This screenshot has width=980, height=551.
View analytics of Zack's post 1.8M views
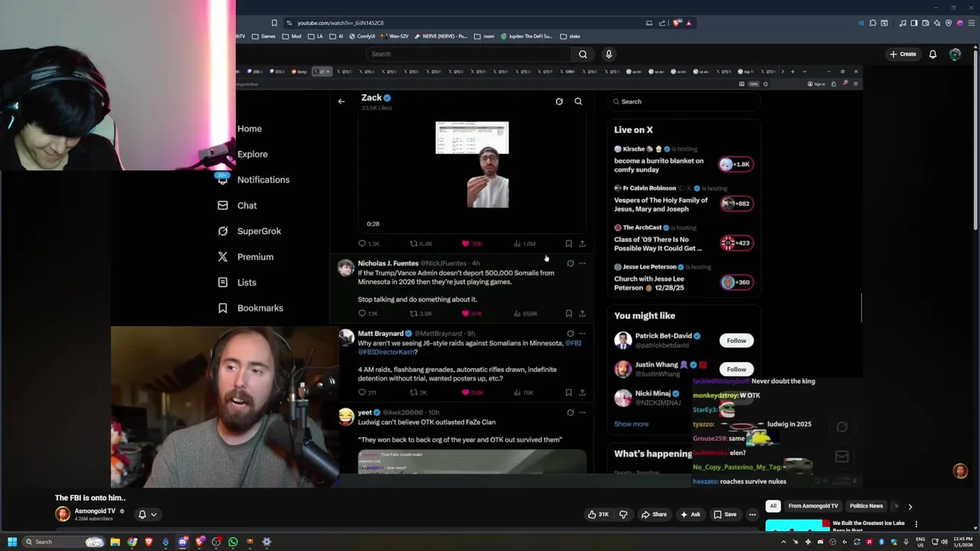click(524, 243)
